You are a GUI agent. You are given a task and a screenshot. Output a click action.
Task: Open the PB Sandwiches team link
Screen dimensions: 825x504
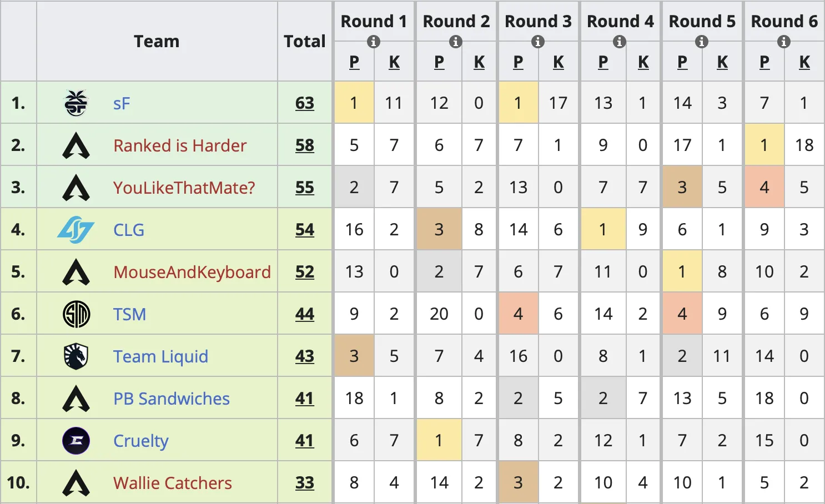[x=171, y=399]
